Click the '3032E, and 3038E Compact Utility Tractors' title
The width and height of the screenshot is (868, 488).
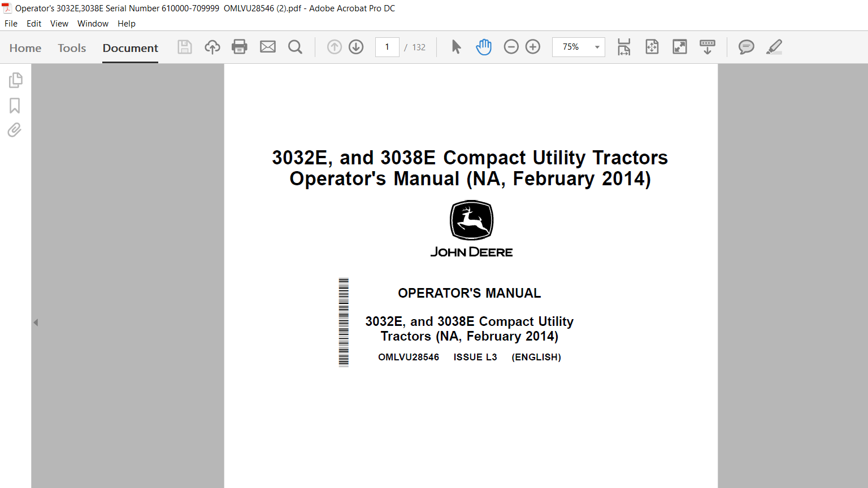470,158
